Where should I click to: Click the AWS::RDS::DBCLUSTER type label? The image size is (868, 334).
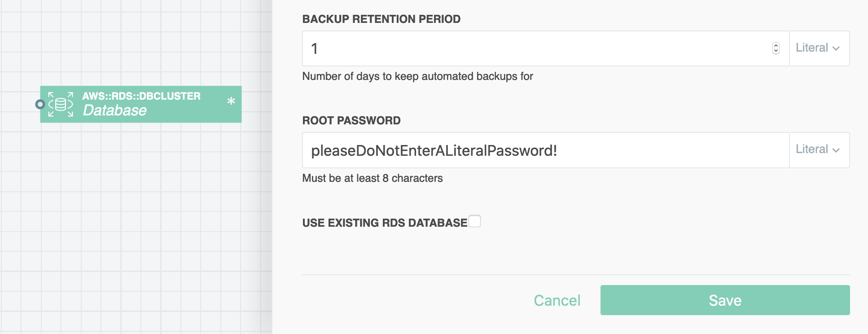point(141,96)
